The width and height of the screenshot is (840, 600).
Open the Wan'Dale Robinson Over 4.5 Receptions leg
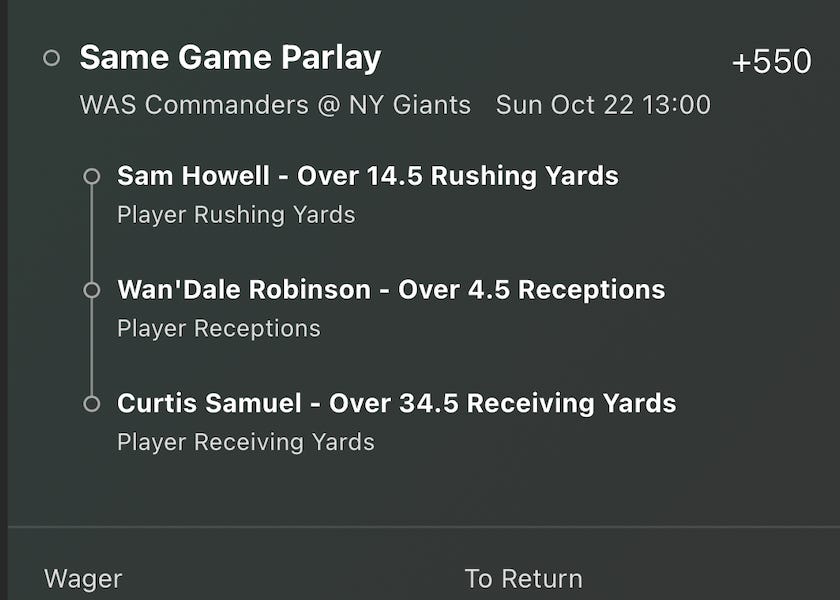pos(392,290)
